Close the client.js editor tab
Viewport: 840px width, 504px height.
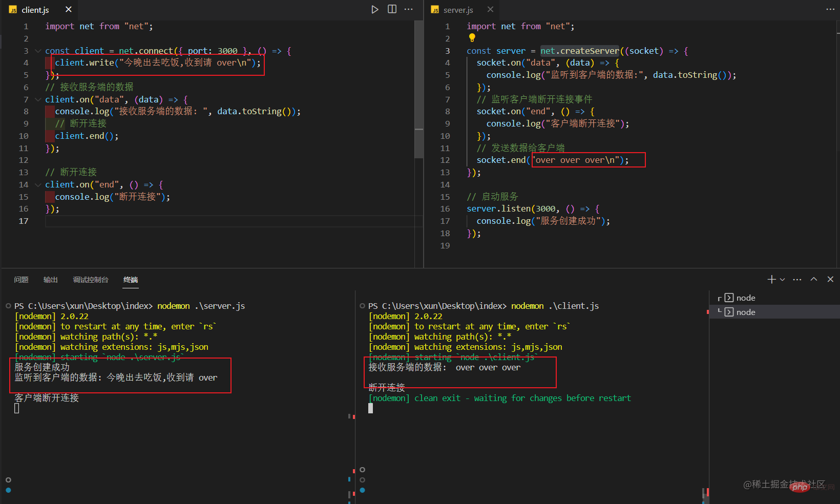point(69,9)
